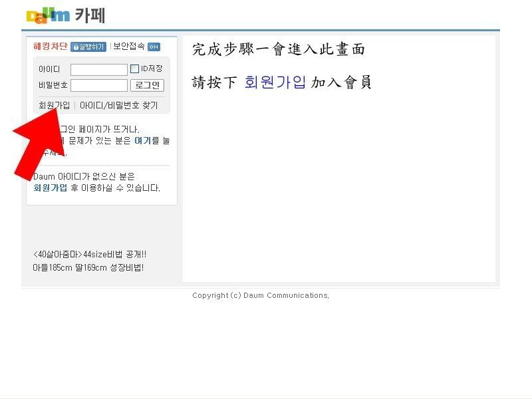
Task: Focus the 아이디 input field
Action: (x=98, y=70)
